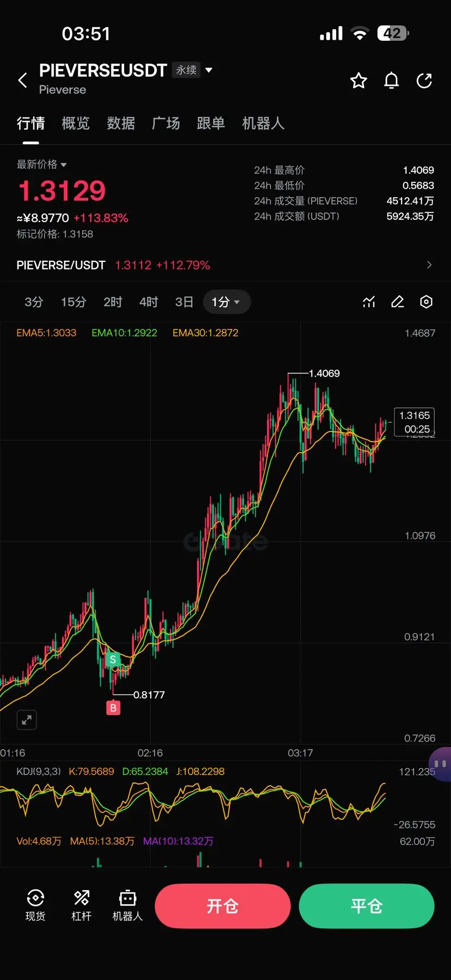Switch to the 广场 tab
The width and height of the screenshot is (451, 980).
166,124
